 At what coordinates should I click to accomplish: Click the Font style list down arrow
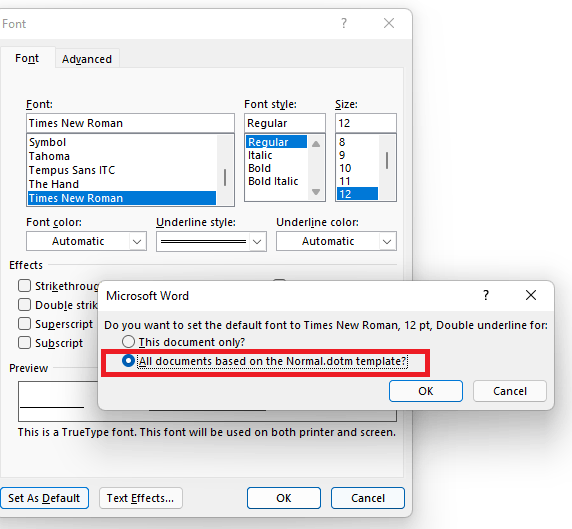pyautogui.click(x=316, y=192)
